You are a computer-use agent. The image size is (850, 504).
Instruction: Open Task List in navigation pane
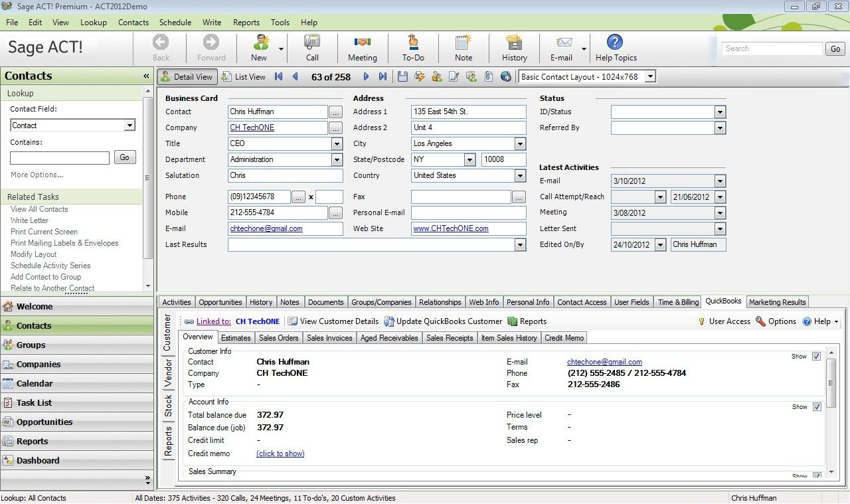tap(76, 402)
